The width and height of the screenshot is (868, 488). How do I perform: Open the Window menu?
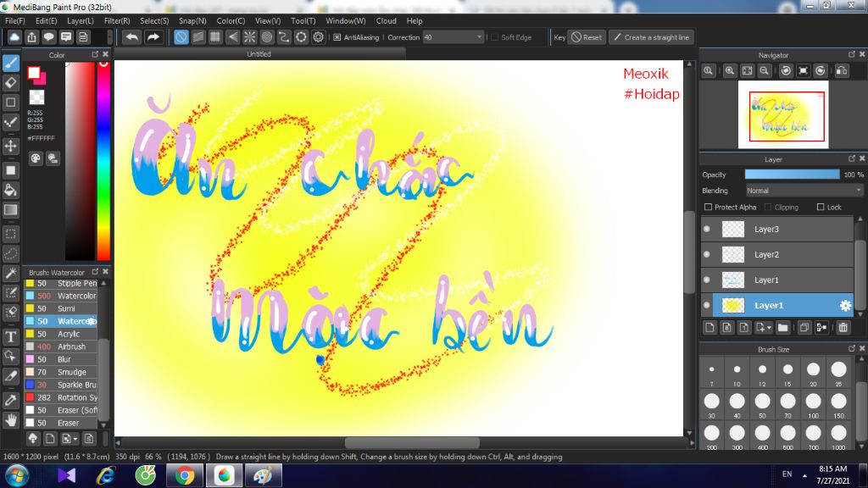click(346, 20)
